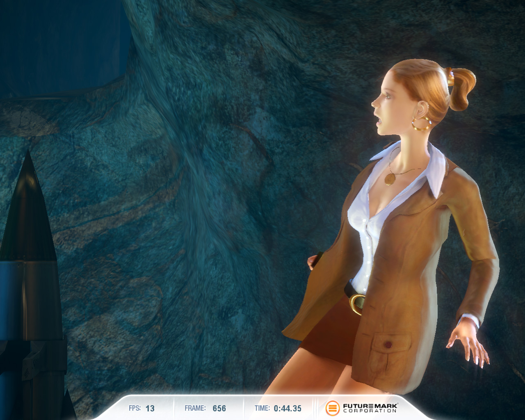Click the "FRAME:" label
Image resolution: width=525 pixels, height=420 pixels.
coord(195,409)
